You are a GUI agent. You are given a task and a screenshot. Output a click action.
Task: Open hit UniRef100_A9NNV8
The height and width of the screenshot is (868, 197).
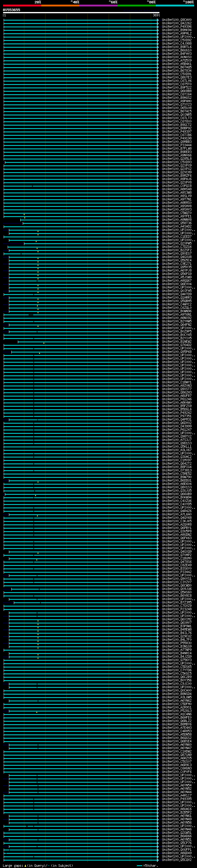click(177, 220)
